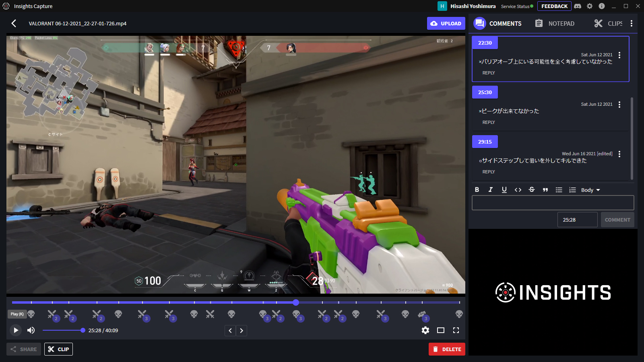
Task: Open video player settings gear
Action: pos(425,330)
